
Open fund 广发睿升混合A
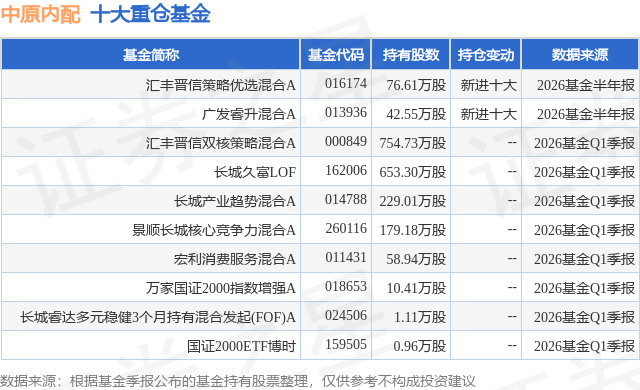pos(249,114)
